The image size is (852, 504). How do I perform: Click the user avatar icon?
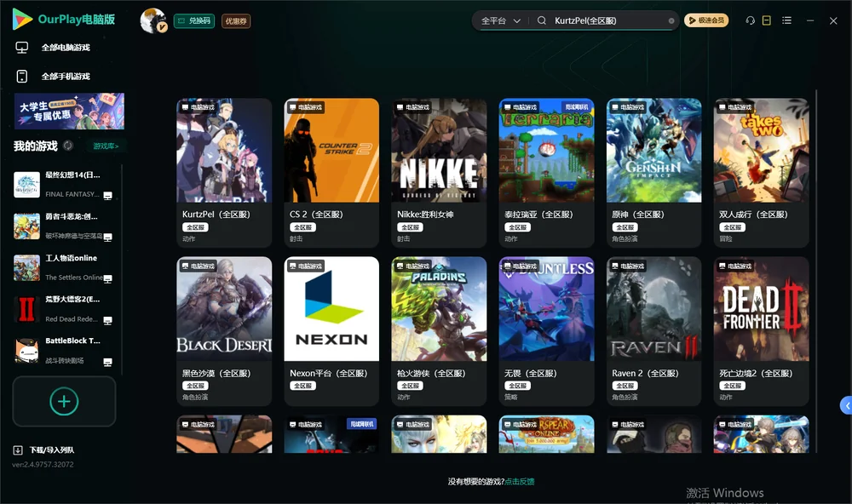tap(153, 20)
